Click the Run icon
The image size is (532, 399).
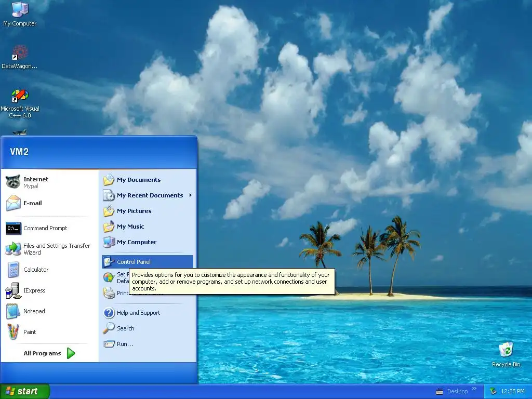[109, 344]
